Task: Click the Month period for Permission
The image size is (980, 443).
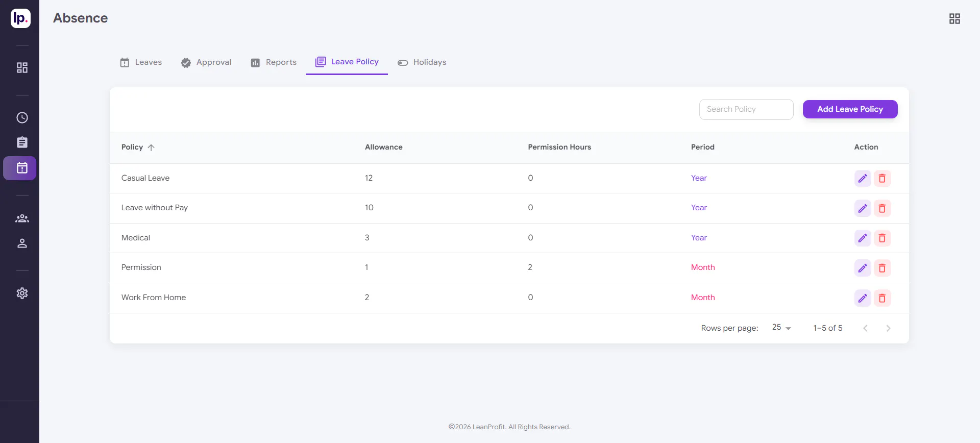Action: click(x=703, y=267)
